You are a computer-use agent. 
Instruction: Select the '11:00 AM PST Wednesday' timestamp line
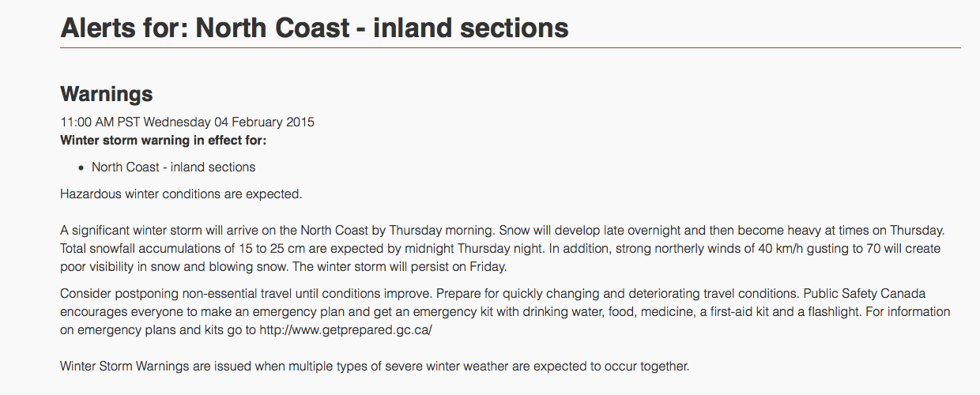[x=187, y=122]
